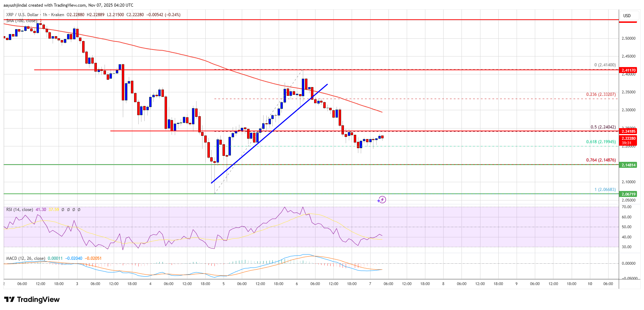Screen dimensions: 644x310
Task: Select the MACD (12, 26, close) indicator legend
Action: [25, 258]
